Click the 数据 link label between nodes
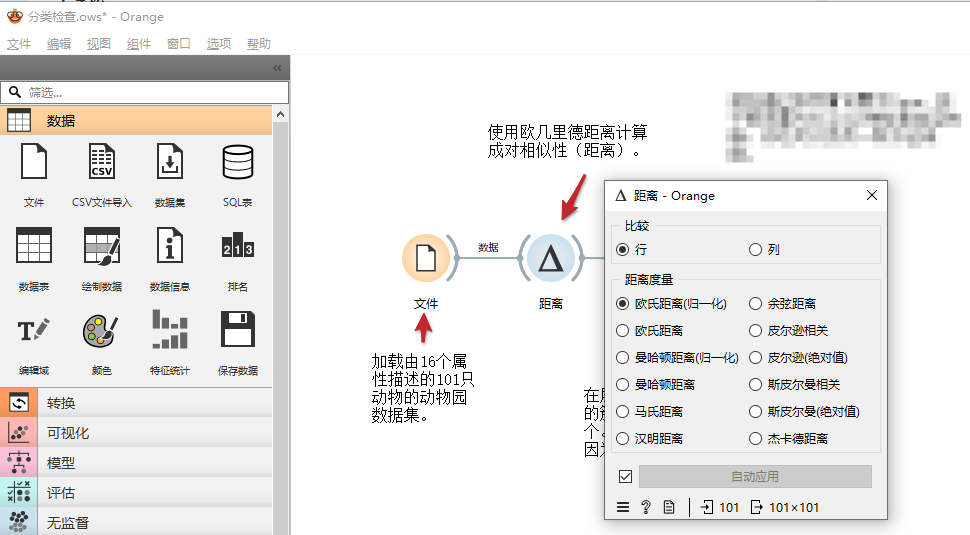The image size is (970, 535). [x=488, y=247]
